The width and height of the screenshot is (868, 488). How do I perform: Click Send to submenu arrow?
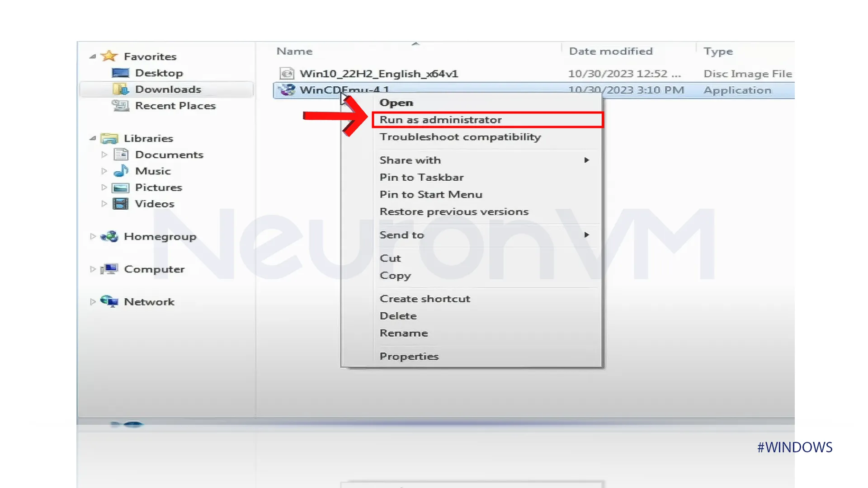587,234
